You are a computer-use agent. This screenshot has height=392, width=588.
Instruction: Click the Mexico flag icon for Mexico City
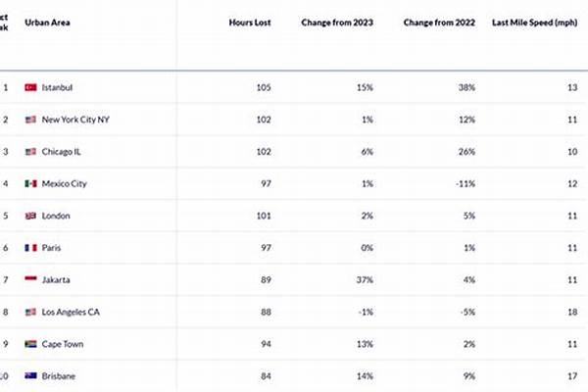point(30,183)
